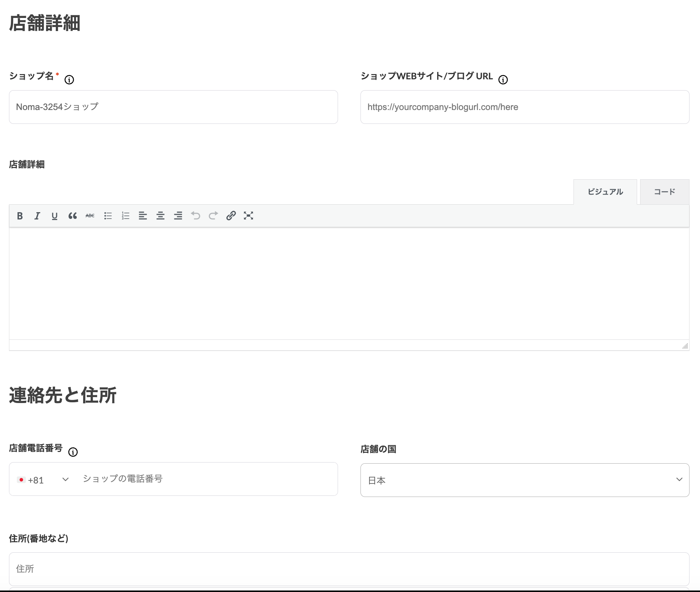Click the info icon beside ショップ名

point(69,80)
